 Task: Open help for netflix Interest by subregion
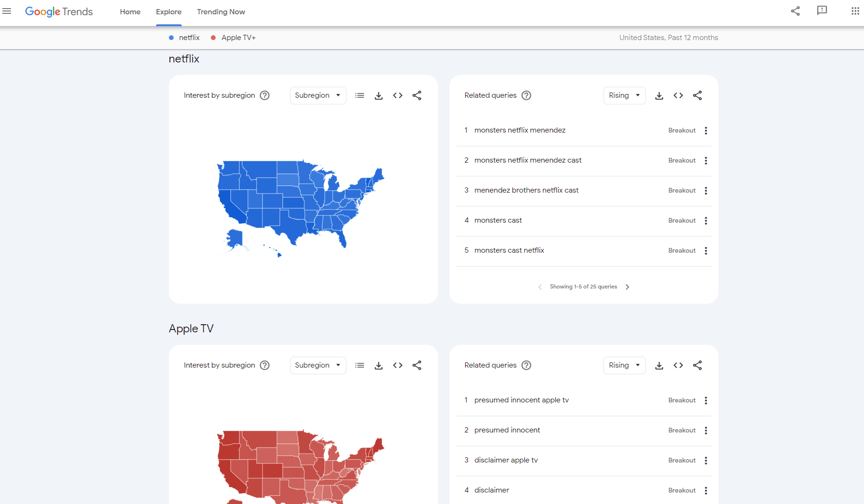[x=265, y=95]
